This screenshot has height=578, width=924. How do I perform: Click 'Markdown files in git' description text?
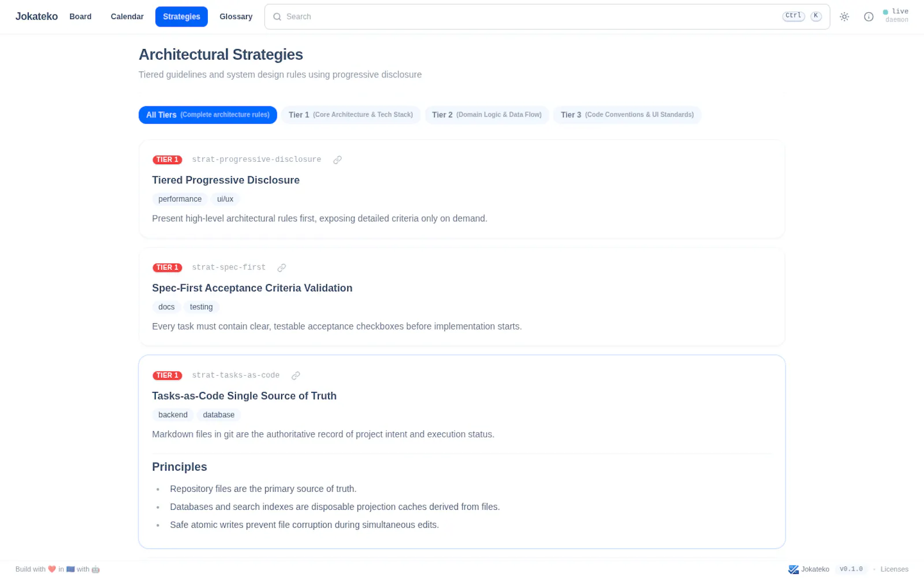[323, 435]
